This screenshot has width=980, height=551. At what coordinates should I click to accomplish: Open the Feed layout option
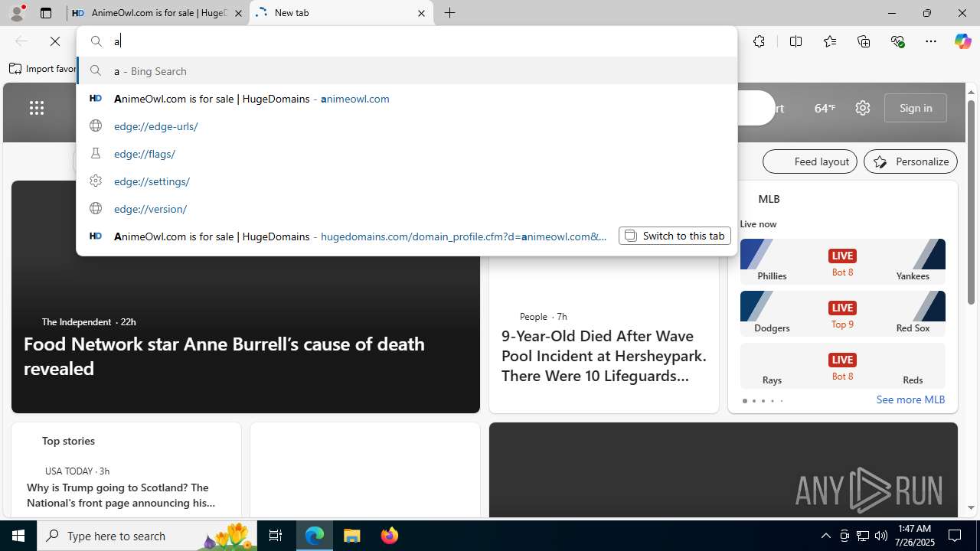click(x=810, y=161)
